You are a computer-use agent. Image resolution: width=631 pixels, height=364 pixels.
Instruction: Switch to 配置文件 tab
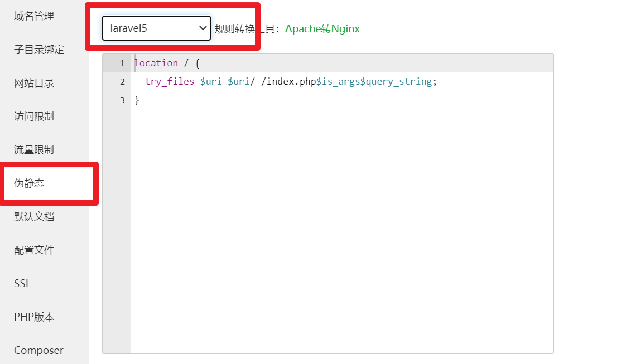tap(34, 250)
